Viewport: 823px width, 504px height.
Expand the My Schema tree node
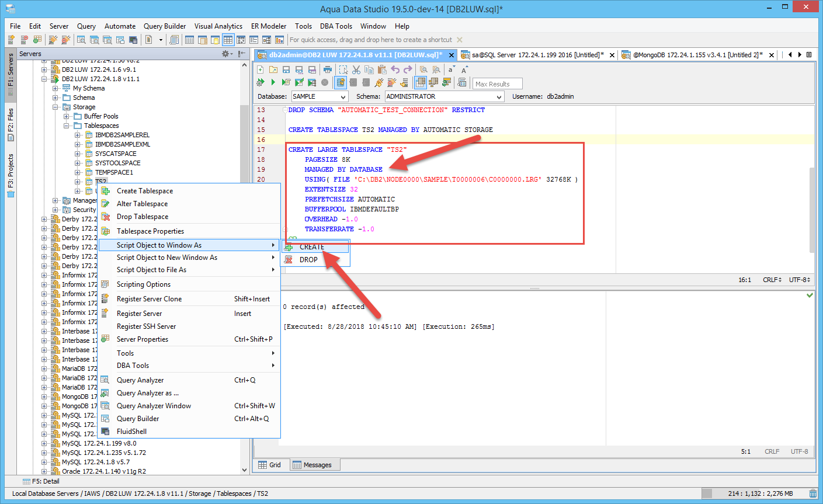55,88
